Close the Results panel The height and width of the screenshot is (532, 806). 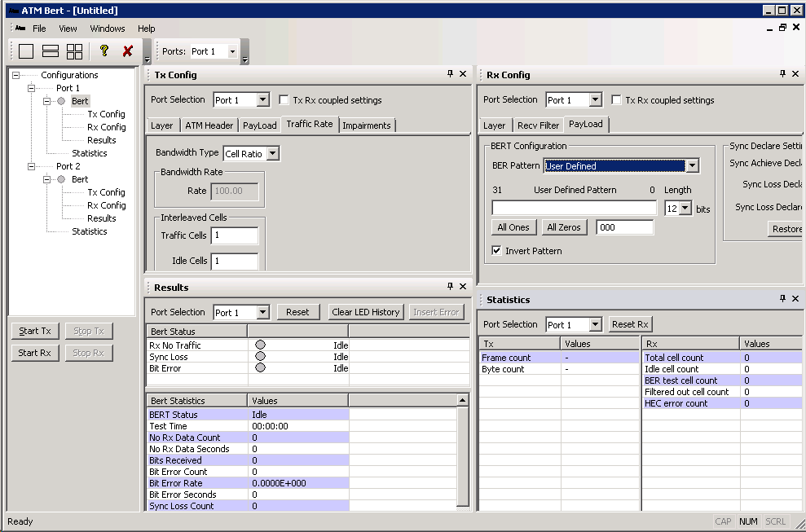pyautogui.click(x=463, y=286)
